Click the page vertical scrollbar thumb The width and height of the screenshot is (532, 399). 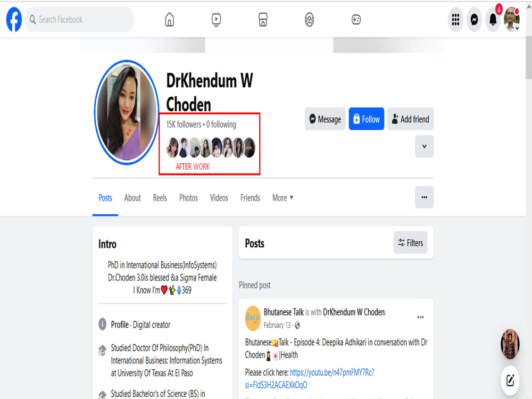[529, 57]
